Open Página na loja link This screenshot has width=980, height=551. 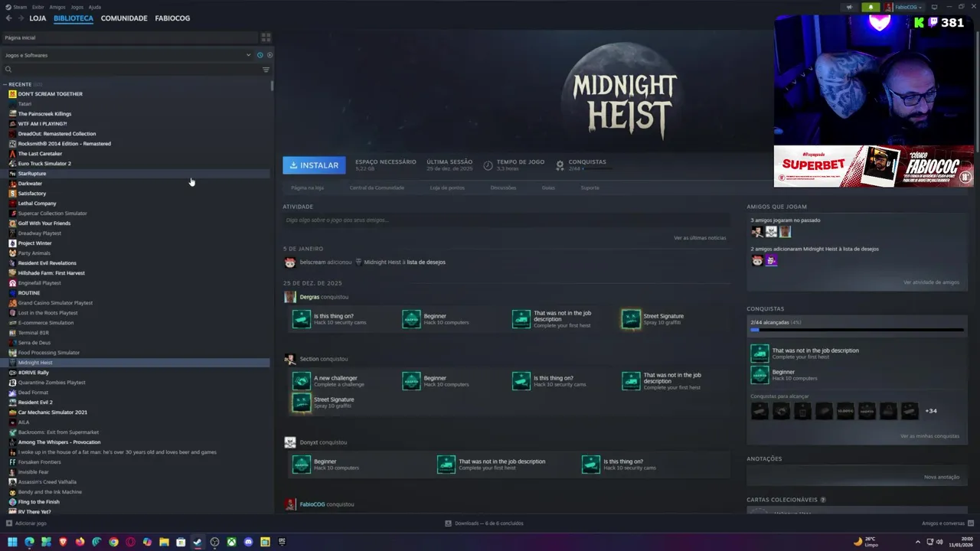point(307,187)
